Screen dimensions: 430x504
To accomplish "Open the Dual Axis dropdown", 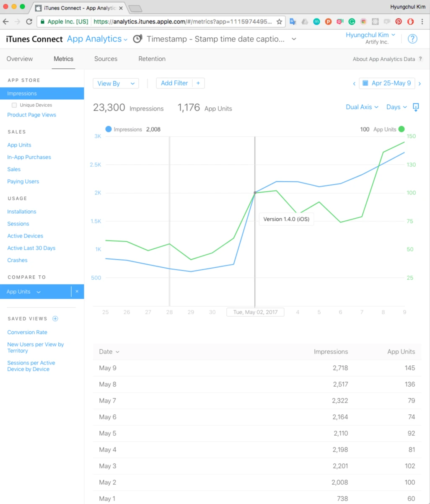I will [362, 107].
